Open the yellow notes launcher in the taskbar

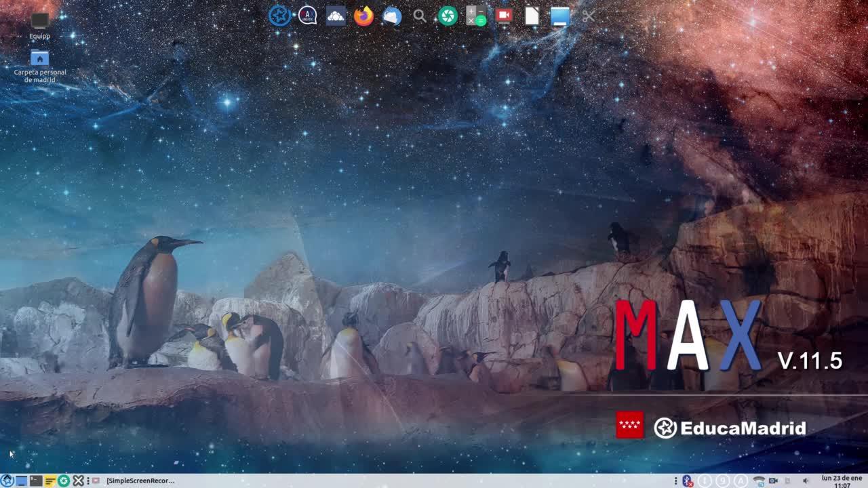click(50, 481)
